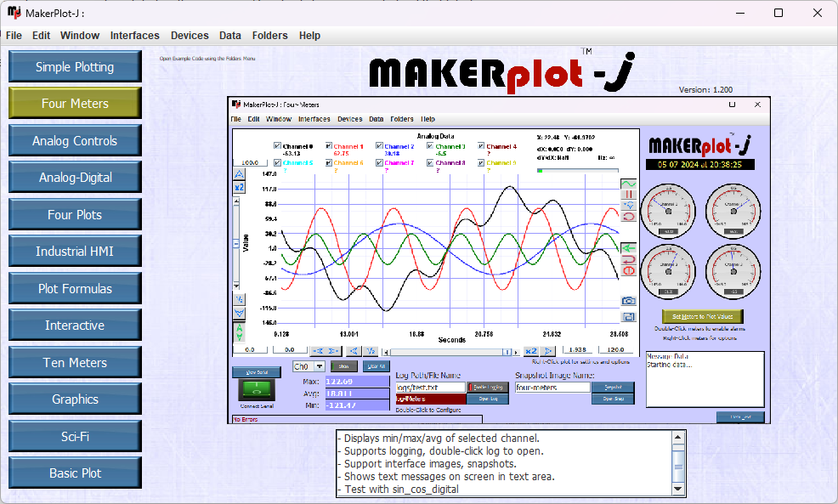Launch the Ten Meters interface
The height and width of the screenshot is (504, 838).
[x=75, y=362]
